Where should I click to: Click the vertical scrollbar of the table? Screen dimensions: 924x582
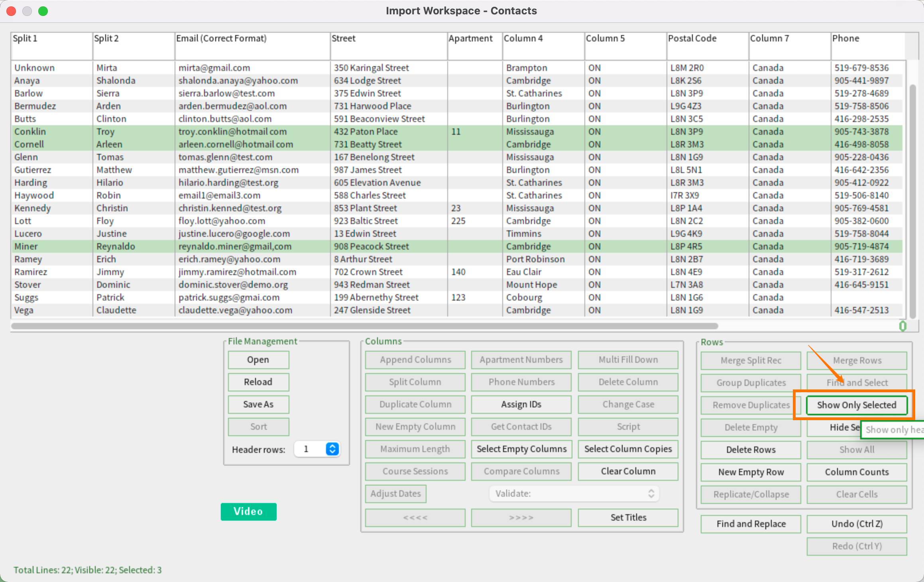pyautogui.click(x=912, y=201)
